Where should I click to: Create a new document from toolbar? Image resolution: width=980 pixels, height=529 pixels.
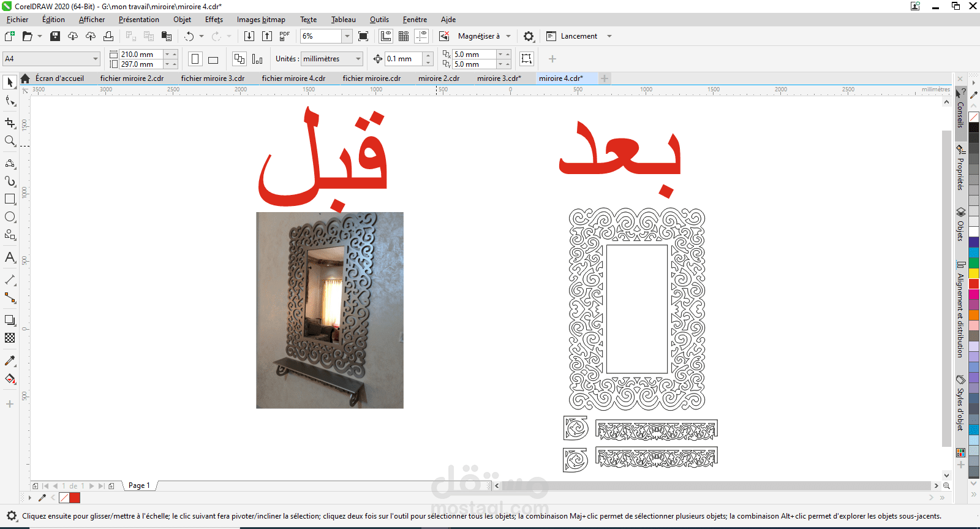pos(10,36)
